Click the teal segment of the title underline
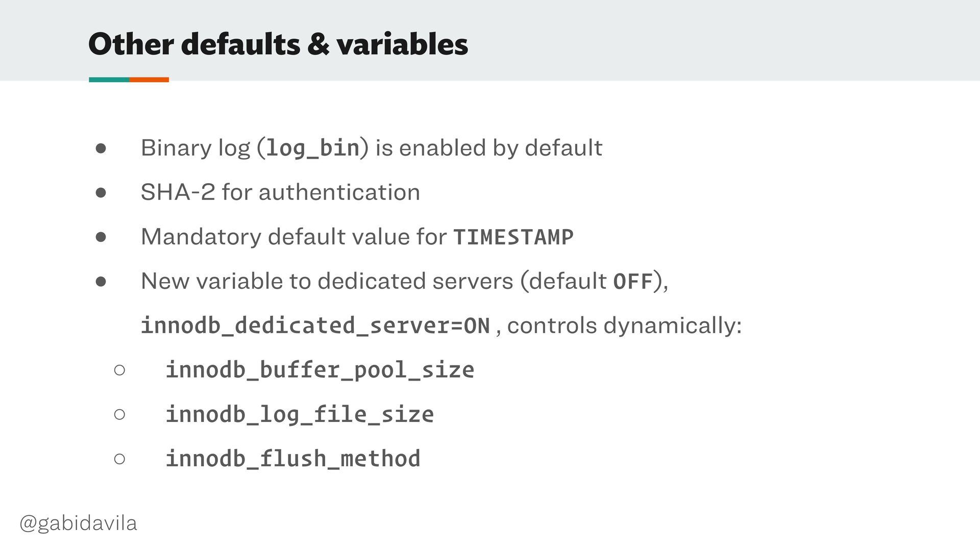The image size is (980, 551). pyautogui.click(x=109, y=80)
